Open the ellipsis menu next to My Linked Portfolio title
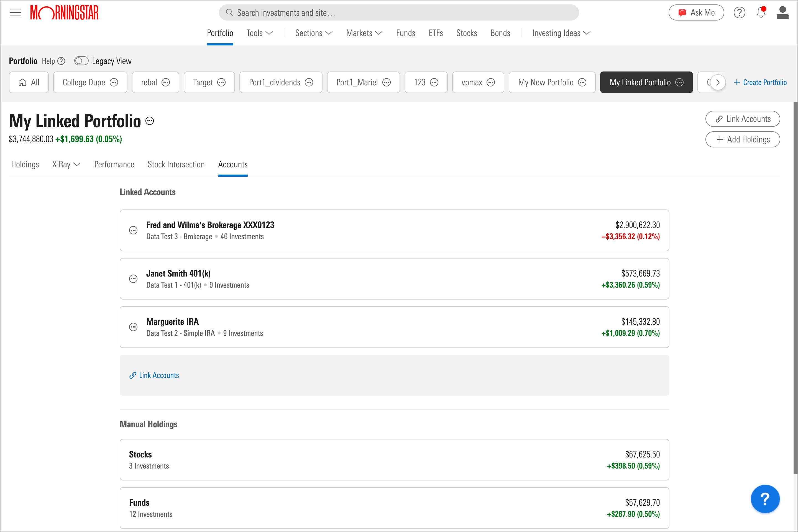This screenshot has width=798, height=532. click(149, 121)
